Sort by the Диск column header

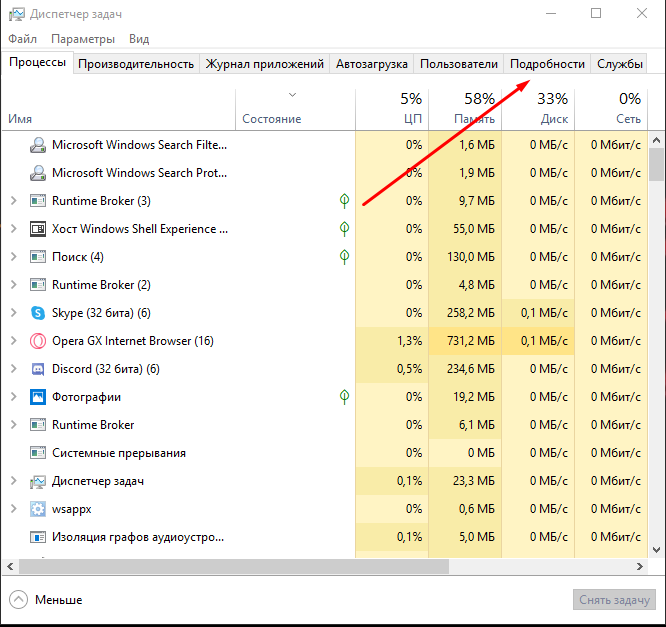[538, 110]
